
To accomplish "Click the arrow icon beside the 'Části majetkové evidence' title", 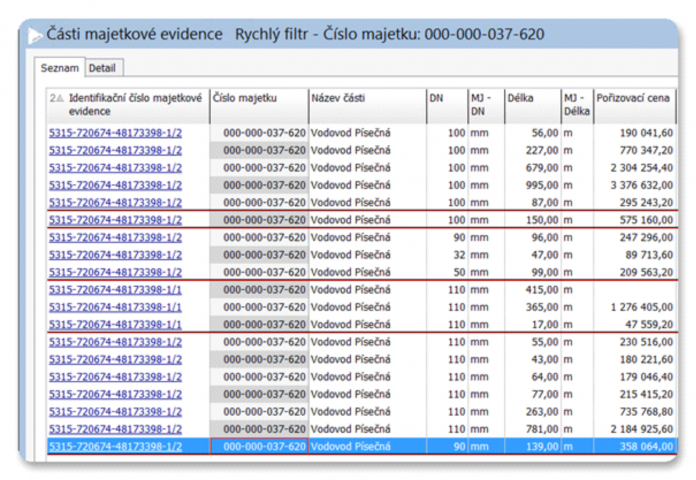I will pyautogui.click(x=35, y=36).
